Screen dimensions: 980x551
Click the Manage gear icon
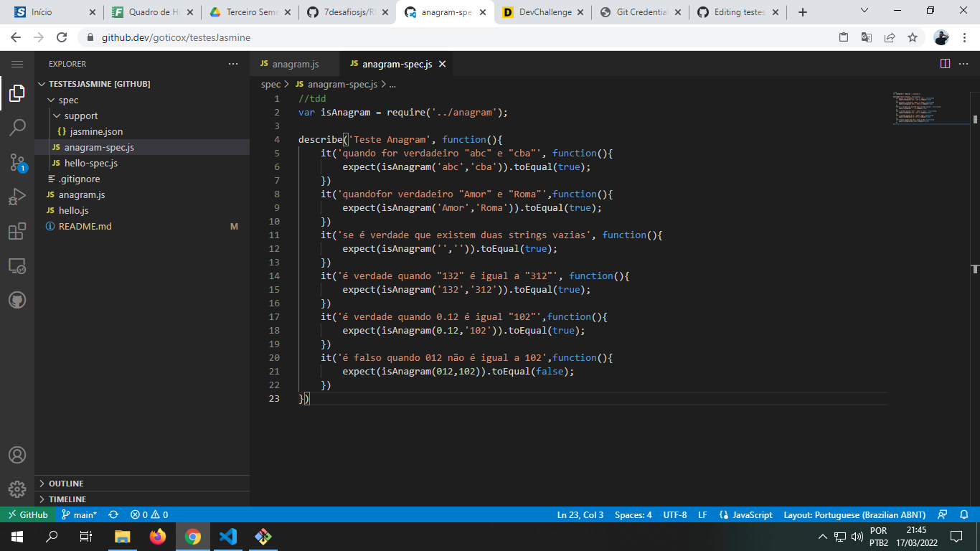tap(17, 489)
